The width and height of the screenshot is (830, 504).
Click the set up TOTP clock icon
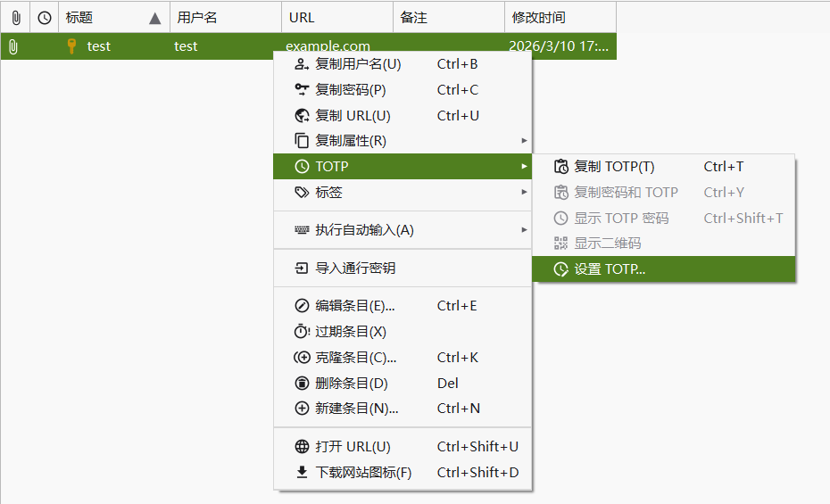(560, 269)
